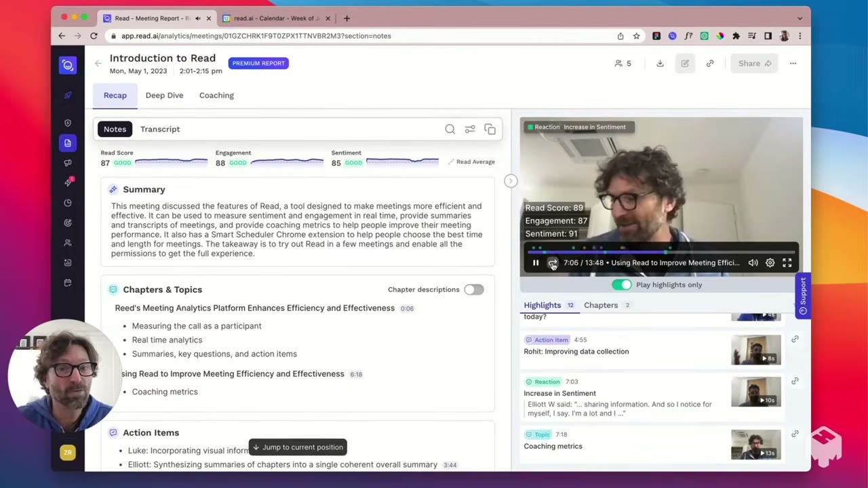Open the target icon in the sidebar
Screen dimensions: 868x488
tap(67, 222)
